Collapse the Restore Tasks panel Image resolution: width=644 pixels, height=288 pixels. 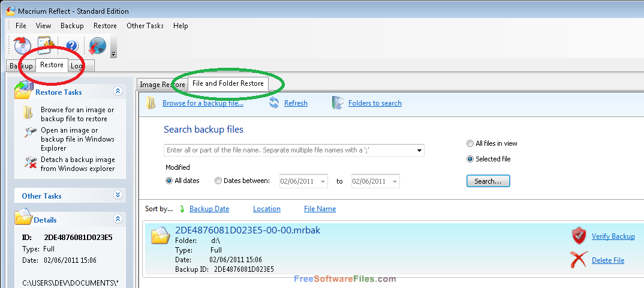pyautogui.click(x=118, y=91)
